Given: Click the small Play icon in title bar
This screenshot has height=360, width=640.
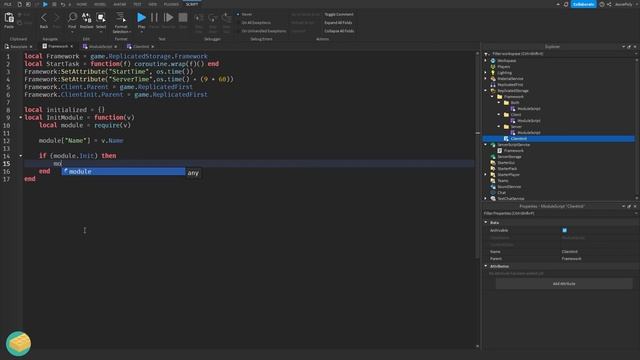Looking at the screenshot, I should coord(45,4).
